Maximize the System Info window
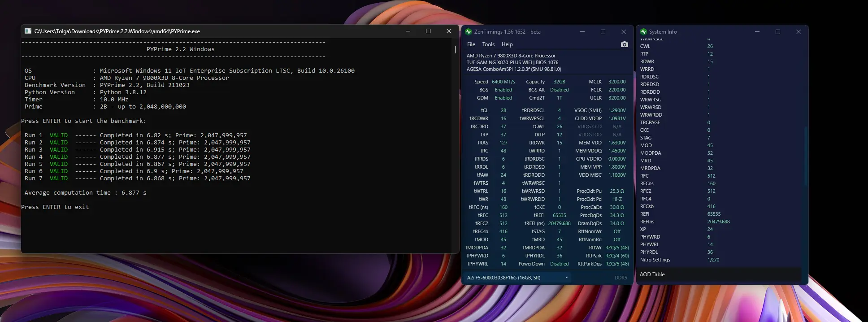 point(778,32)
